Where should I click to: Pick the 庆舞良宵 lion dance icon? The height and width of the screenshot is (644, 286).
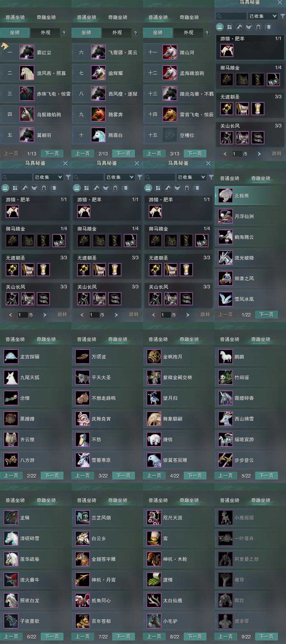point(82,419)
